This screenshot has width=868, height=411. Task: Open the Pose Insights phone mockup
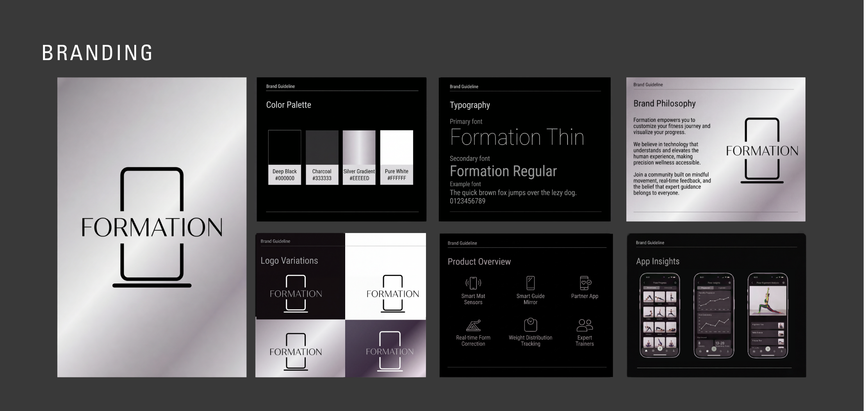pyautogui.click(x=714, y=315)
